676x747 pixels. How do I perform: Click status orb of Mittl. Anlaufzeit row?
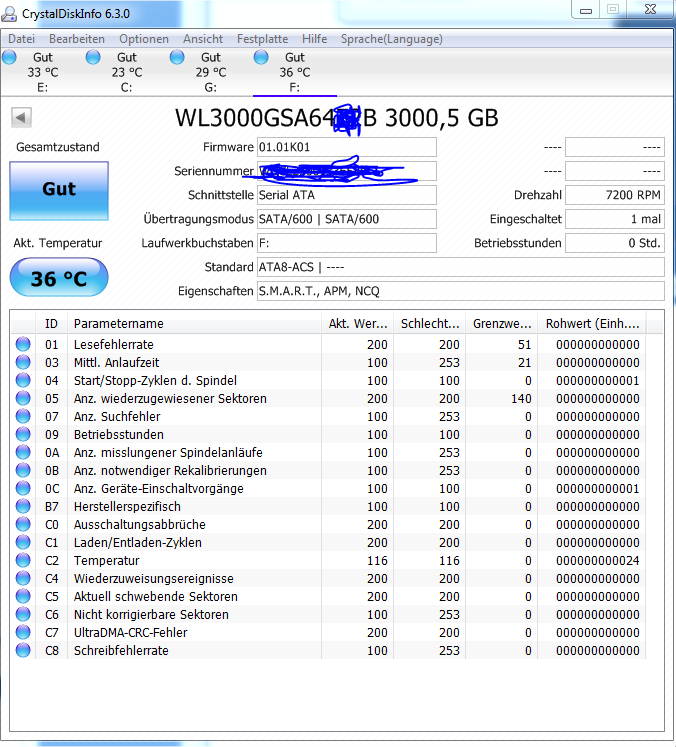point(23,362)
